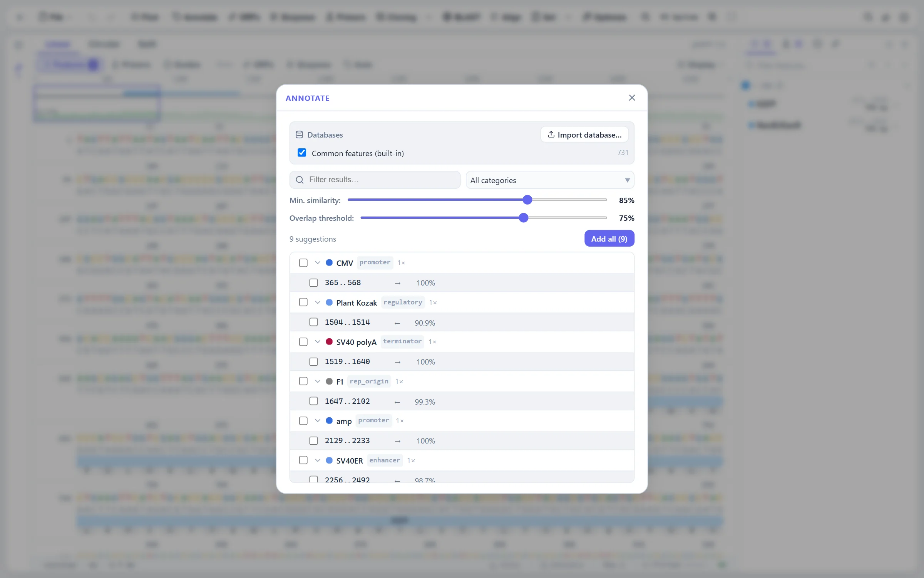Check the 365..568 match checkbox
This screenshot has width=924, height=578.
tap(314, 283)
